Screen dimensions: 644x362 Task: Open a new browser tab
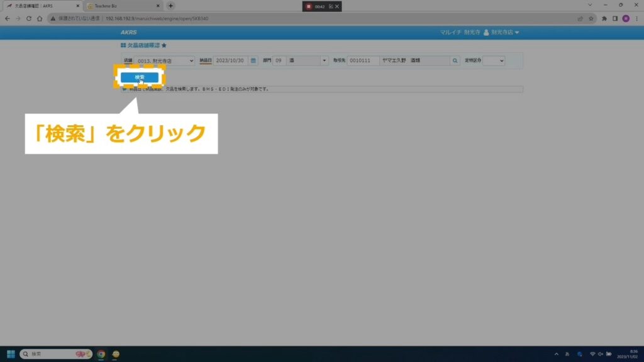coord(170,6)
